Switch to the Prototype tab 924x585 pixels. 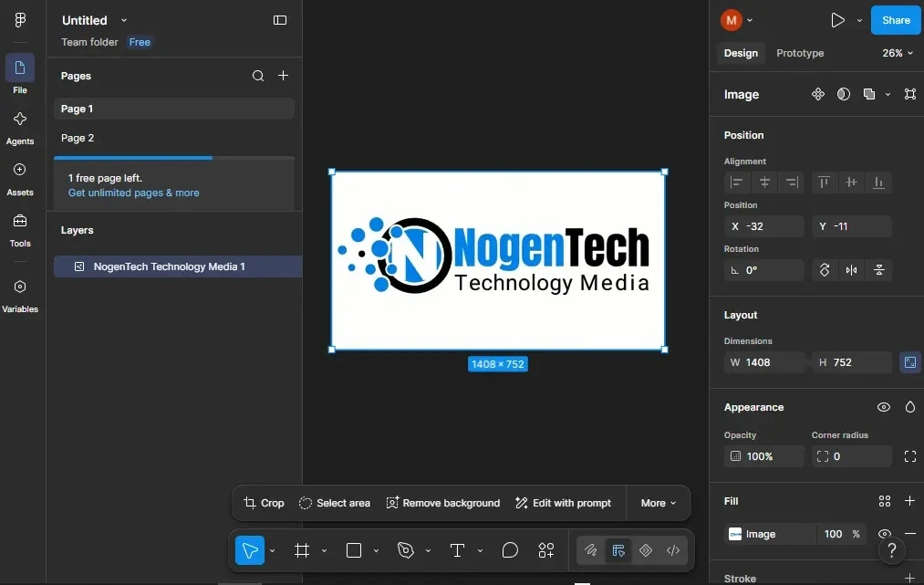(x=800, y=53)
